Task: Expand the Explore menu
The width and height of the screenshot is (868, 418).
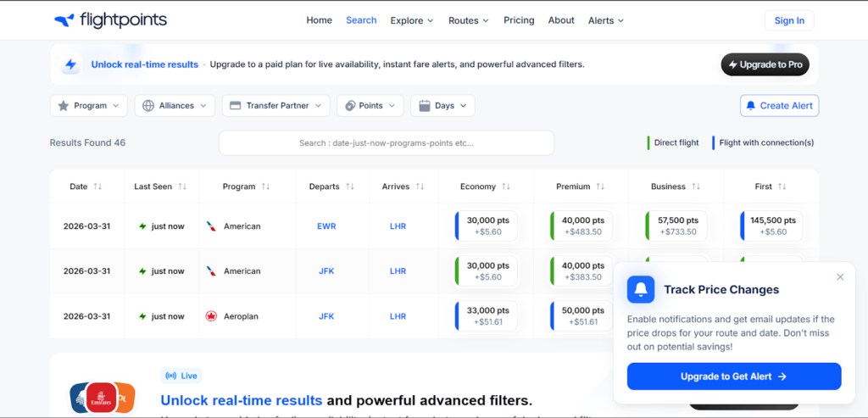Action: [412, 20]
